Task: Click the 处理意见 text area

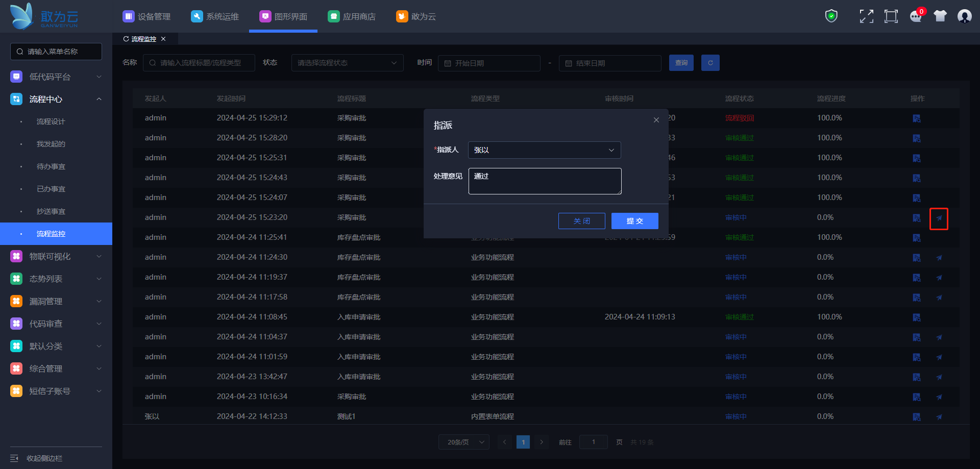Action: pyautogui.click(x=545, y=181)
